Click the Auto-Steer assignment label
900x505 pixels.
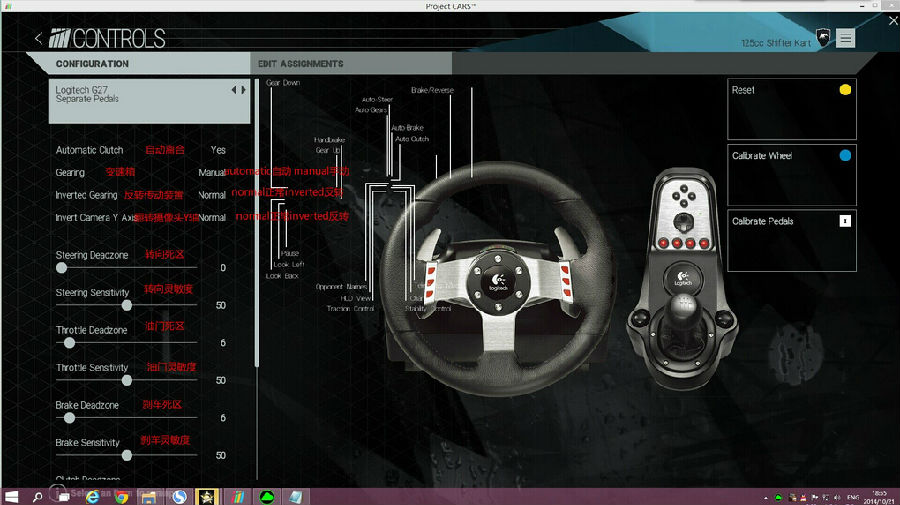377,99
